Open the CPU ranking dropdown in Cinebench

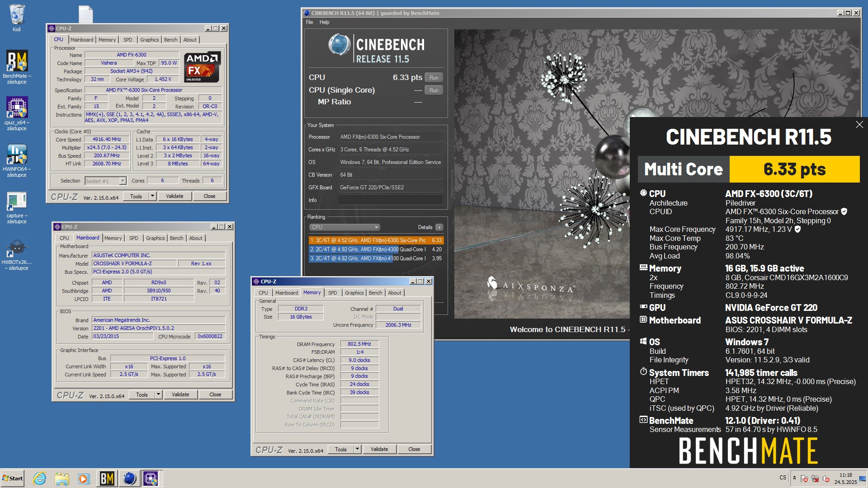coord(344,227)
